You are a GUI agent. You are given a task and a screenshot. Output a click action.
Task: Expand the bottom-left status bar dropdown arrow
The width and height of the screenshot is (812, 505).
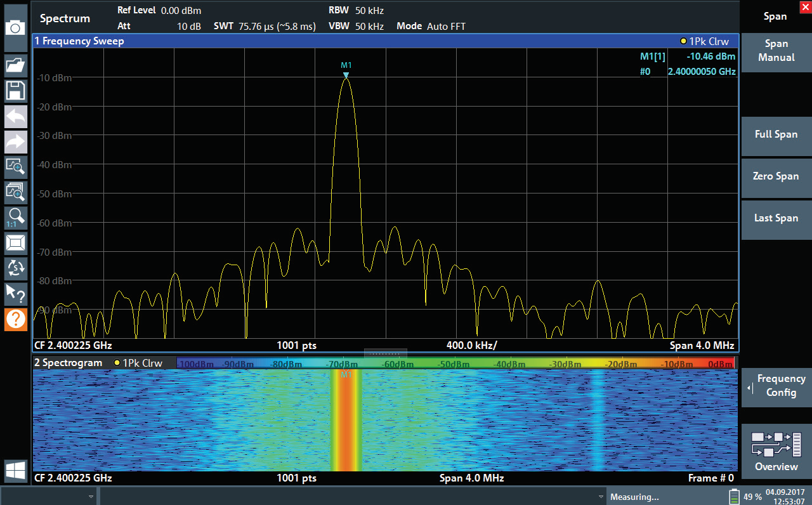[91, 496]
